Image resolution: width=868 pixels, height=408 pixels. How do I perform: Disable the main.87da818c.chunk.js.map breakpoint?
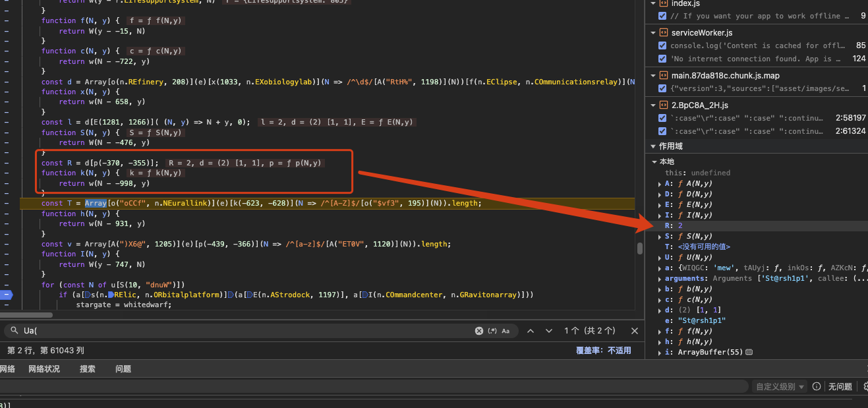[662, 88]
